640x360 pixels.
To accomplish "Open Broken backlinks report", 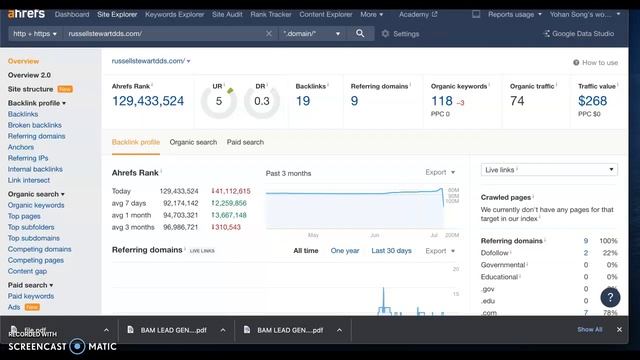I will 35,125.
